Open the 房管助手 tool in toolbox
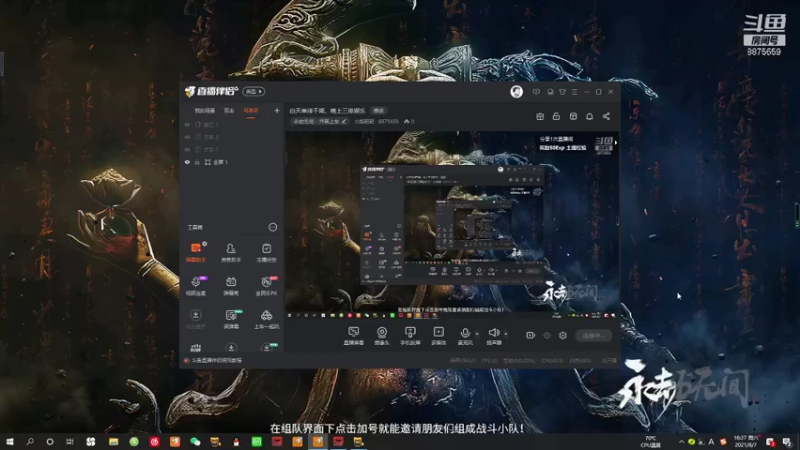 (231, 252)
